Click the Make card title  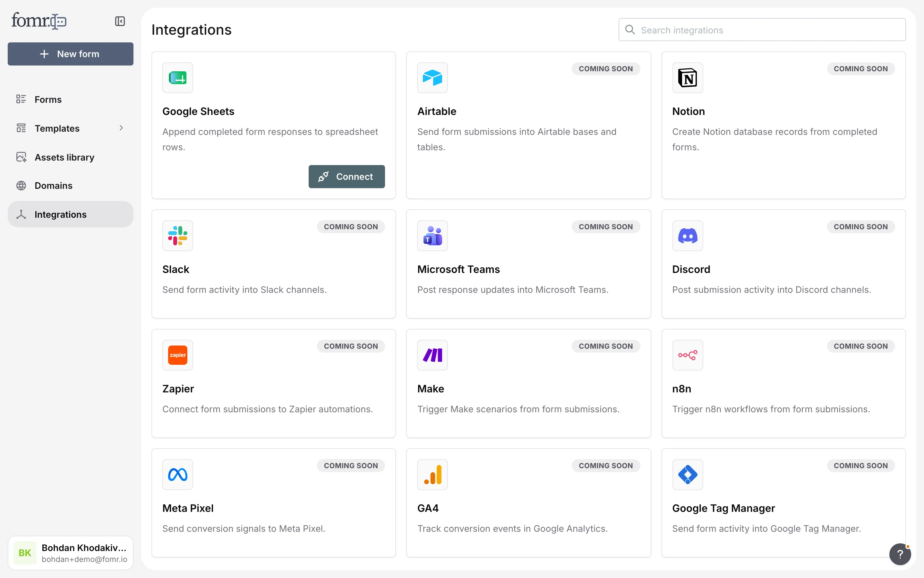(430, 389)
